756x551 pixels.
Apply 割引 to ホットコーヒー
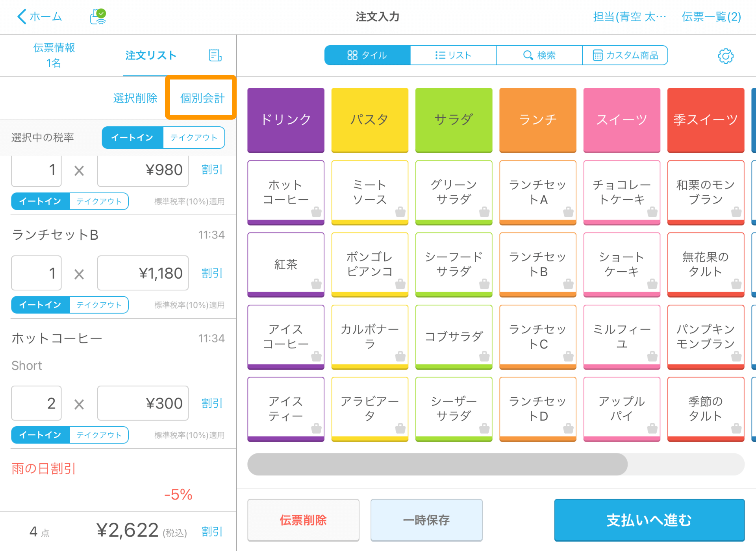(x=212, y=403)
